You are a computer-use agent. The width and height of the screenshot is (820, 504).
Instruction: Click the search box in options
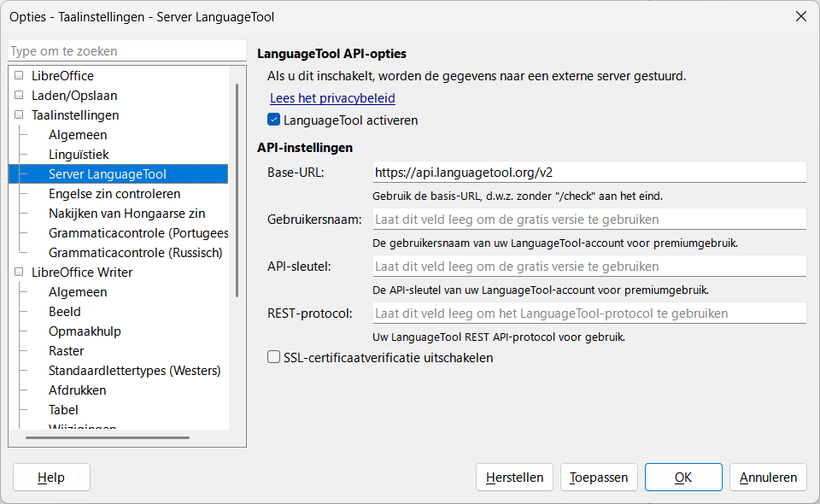pos(126,51)
